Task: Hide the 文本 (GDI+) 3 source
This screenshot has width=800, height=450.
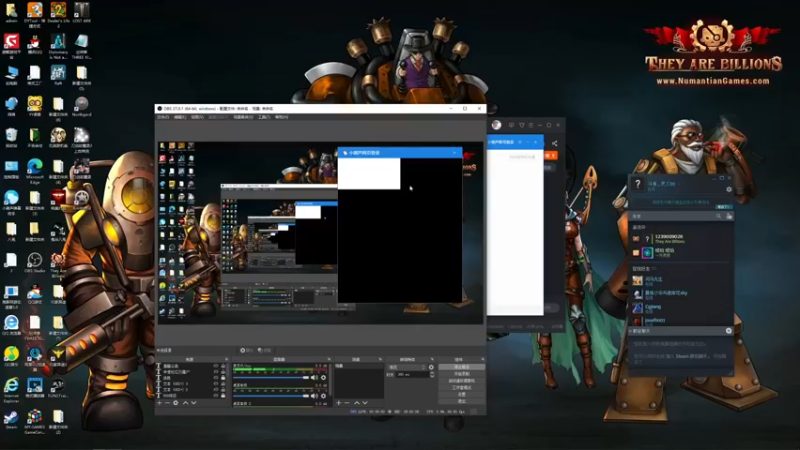Action: (x=216, y=384)
